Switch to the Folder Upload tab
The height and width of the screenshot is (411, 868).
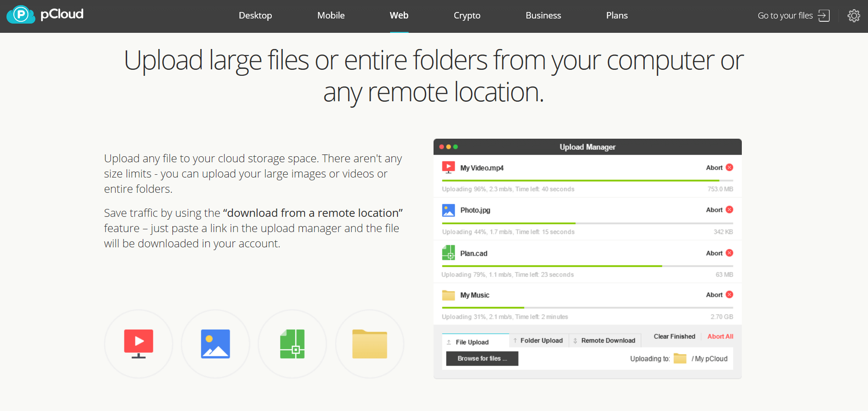click(x=539, y=340)
